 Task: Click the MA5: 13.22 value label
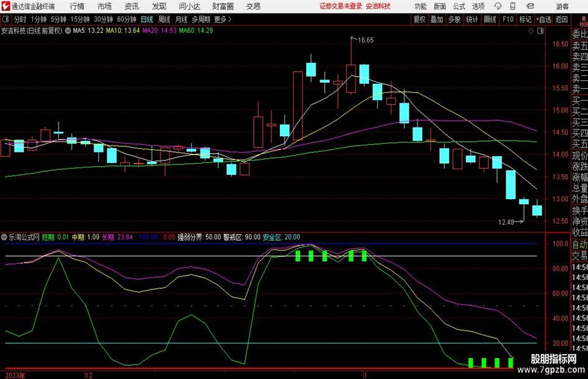88,30
